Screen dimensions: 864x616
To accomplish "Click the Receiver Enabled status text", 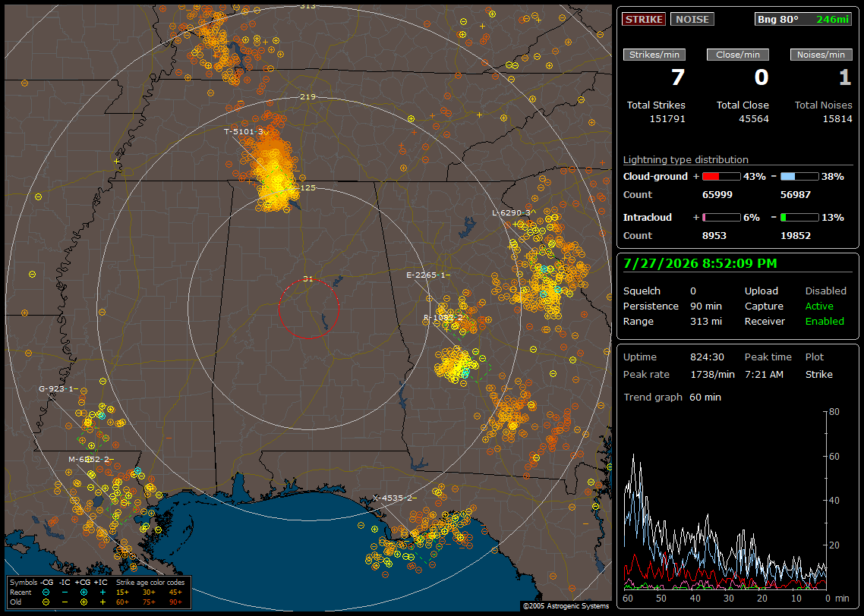I will coord(825,321).
